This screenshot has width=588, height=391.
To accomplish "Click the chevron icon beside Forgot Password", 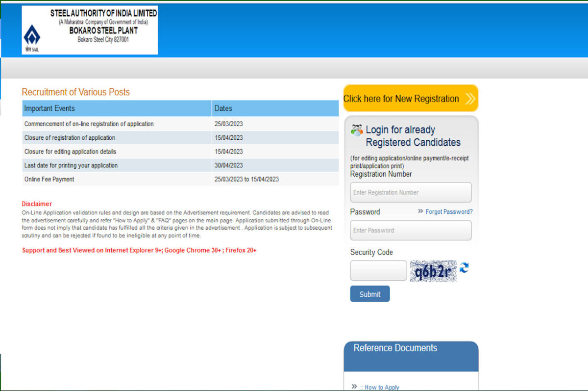I will click(420, 211).
